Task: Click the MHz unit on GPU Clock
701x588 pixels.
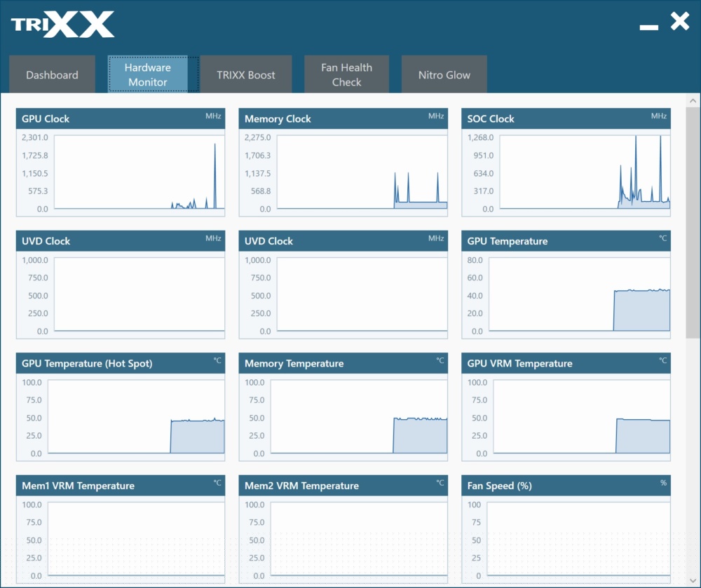Action: 213,116
